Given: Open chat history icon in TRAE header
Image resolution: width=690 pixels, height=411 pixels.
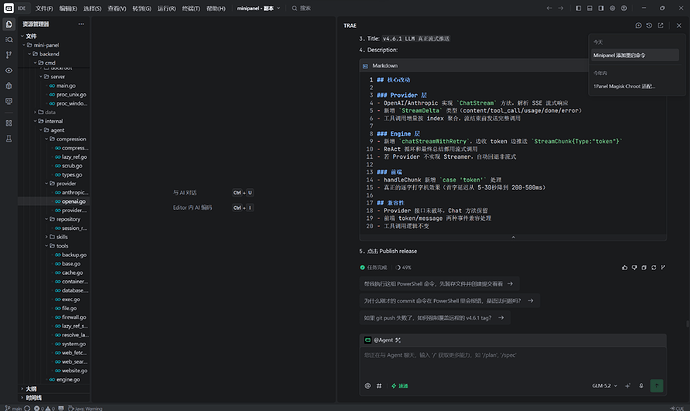Looking at the screenshot, I should pos(649,26).
